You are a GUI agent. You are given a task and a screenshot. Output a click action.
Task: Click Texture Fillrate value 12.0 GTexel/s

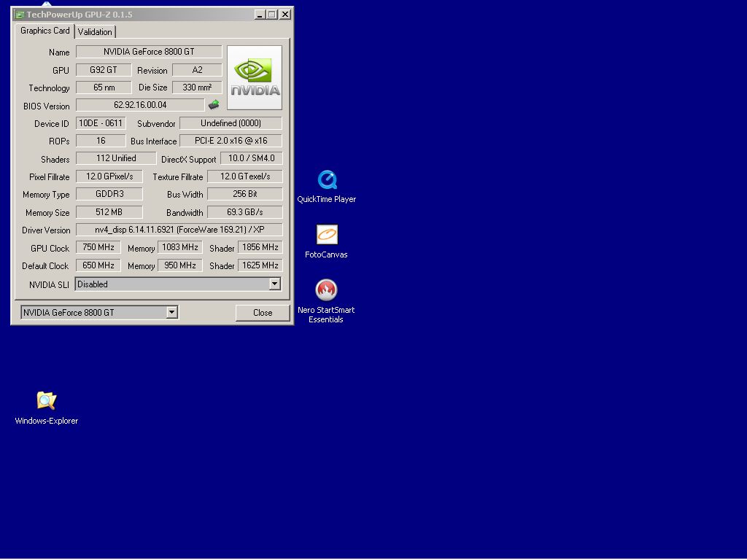[245, 176]
